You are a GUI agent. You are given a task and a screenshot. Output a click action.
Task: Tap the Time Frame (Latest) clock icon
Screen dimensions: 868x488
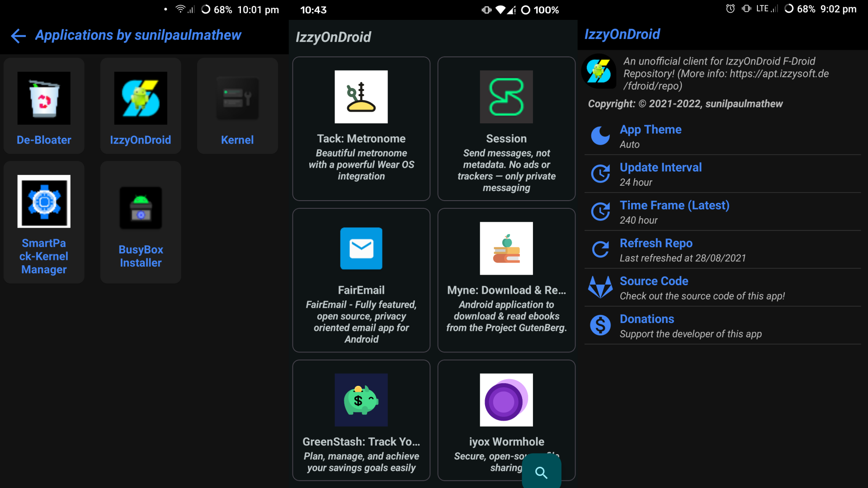click(x=600, y=212)
